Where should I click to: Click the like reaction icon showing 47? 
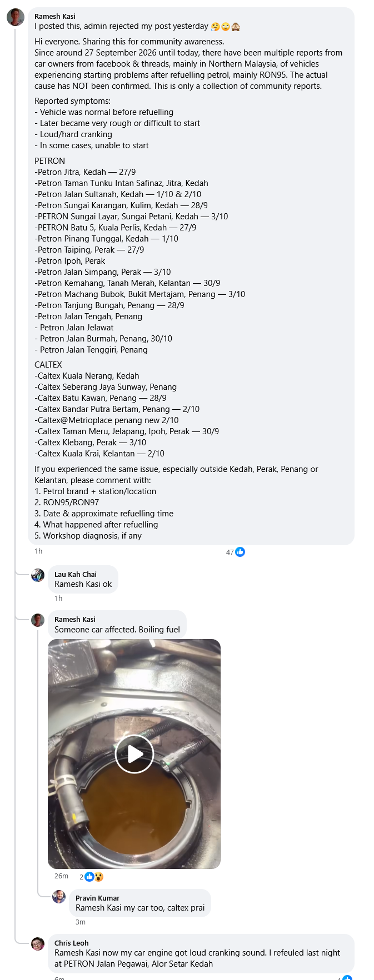[240, 552]
